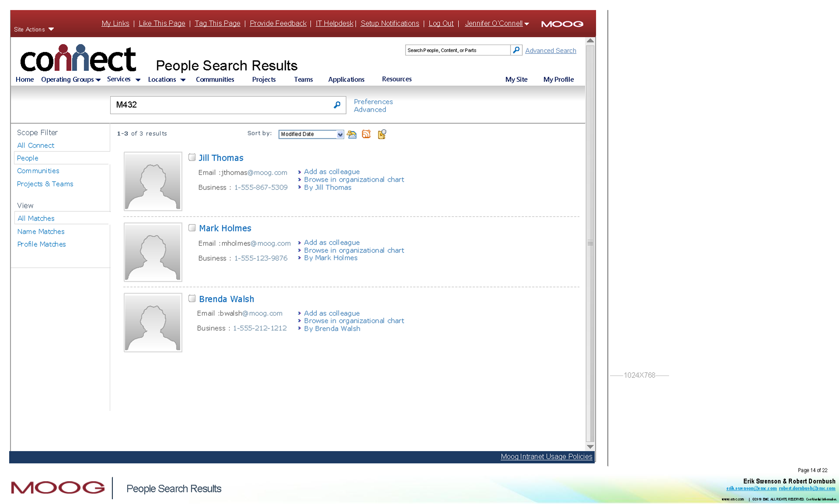Check the box next to Jill Thomas

click(x=192, y=157)
